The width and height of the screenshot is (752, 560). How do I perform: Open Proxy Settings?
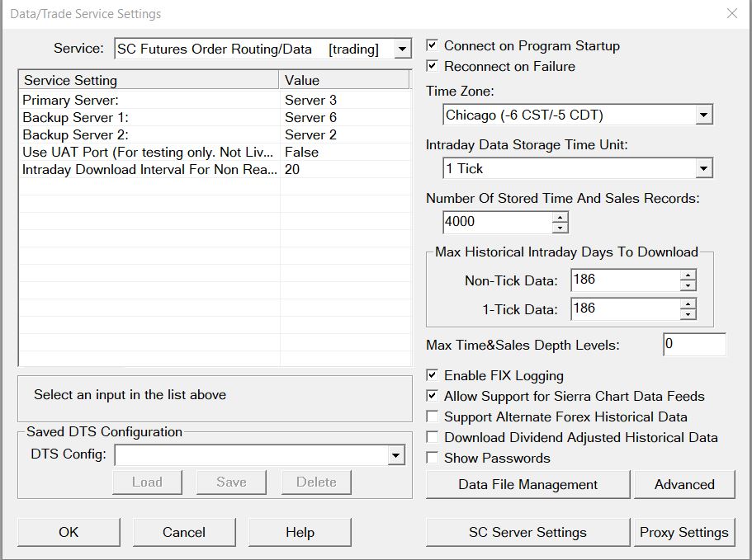point(684,532)
